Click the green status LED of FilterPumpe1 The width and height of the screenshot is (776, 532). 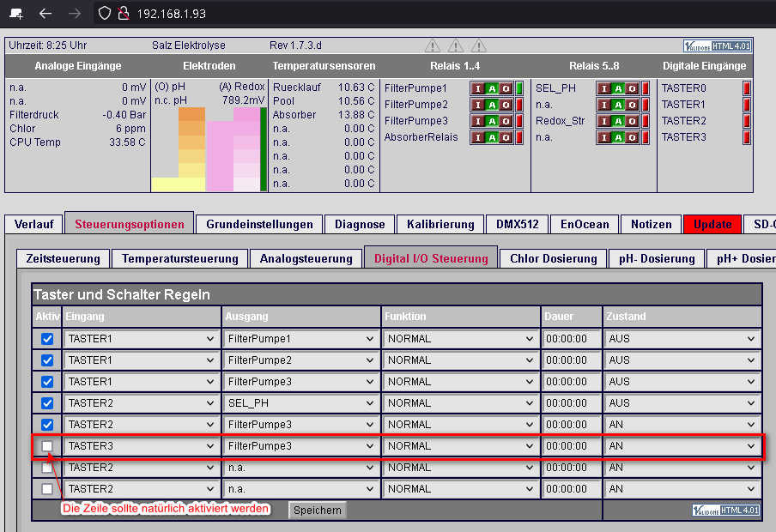(519, 88)
